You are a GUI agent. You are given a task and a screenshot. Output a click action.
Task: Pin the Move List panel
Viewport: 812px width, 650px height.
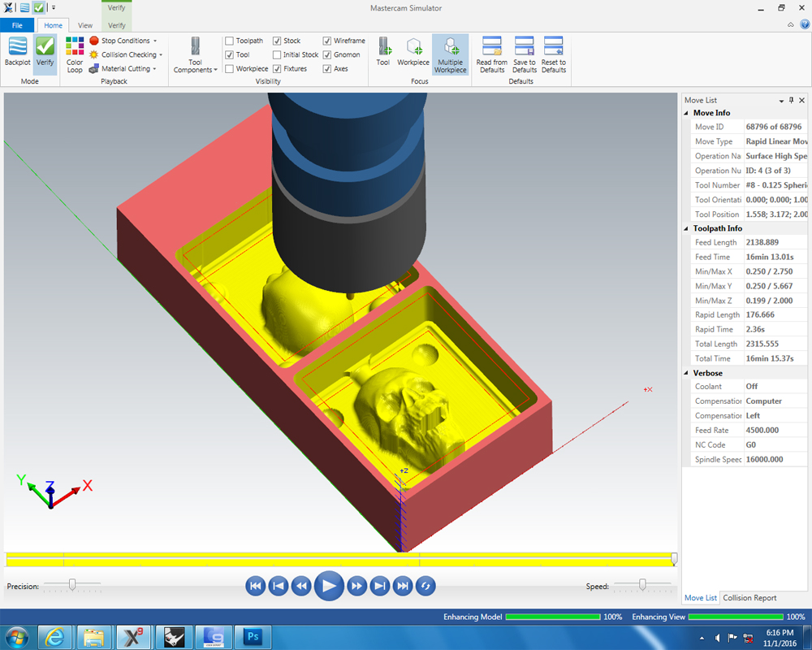[791, 100]
